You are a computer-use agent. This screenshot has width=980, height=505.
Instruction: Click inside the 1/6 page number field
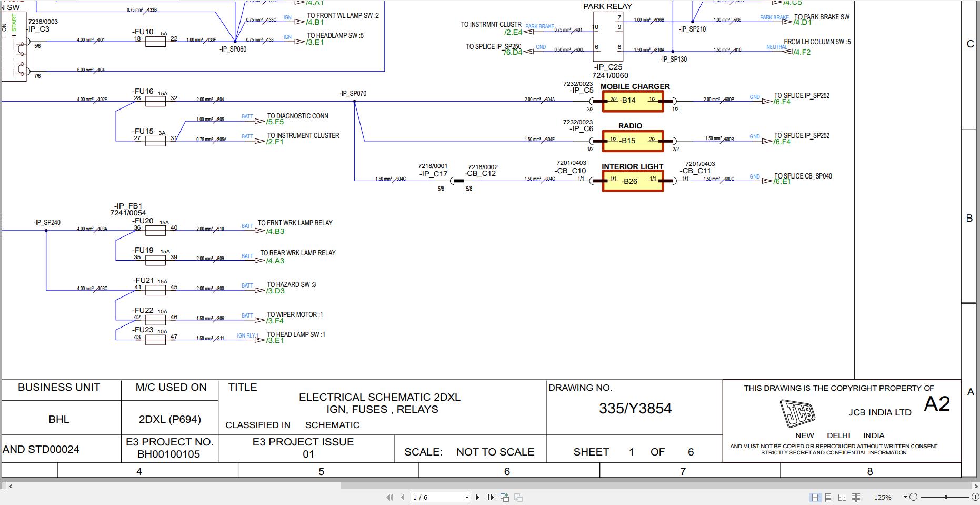click(x=432, y=497)
